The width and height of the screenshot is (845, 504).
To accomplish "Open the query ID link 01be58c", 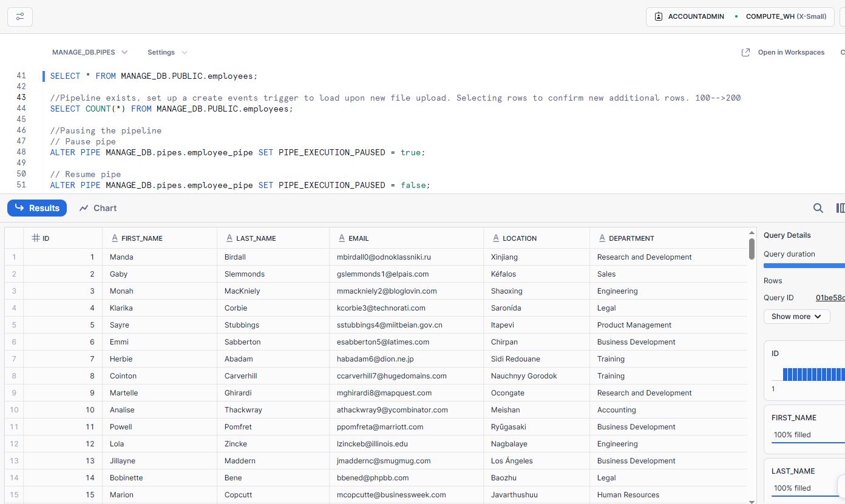I will point(830,298).
